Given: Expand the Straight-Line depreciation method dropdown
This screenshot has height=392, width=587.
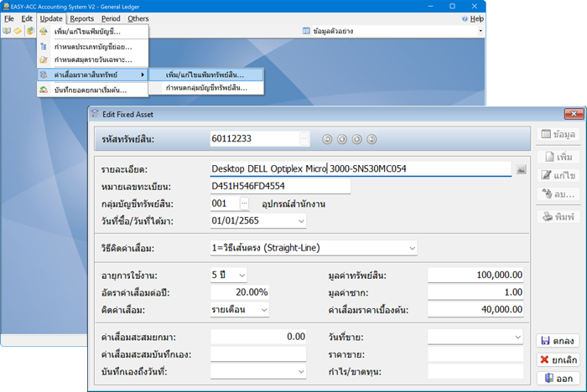Looking at the screenshot, I should coord(412,248).
